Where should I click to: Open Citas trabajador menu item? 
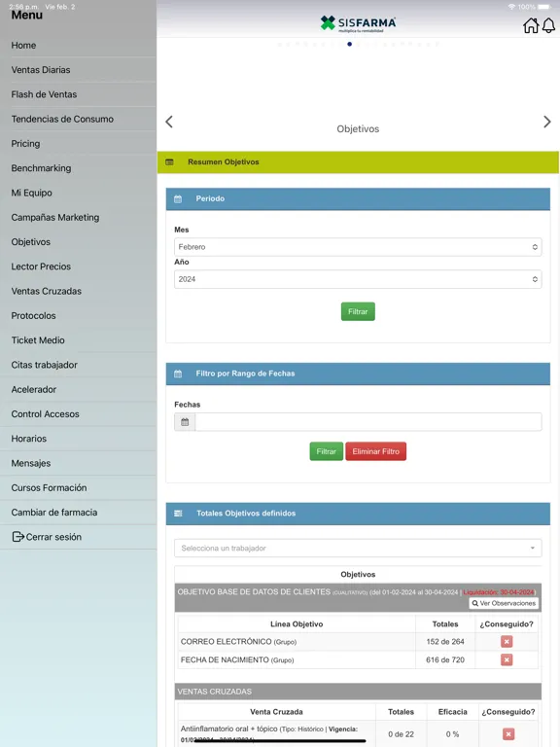coord(78,365)
